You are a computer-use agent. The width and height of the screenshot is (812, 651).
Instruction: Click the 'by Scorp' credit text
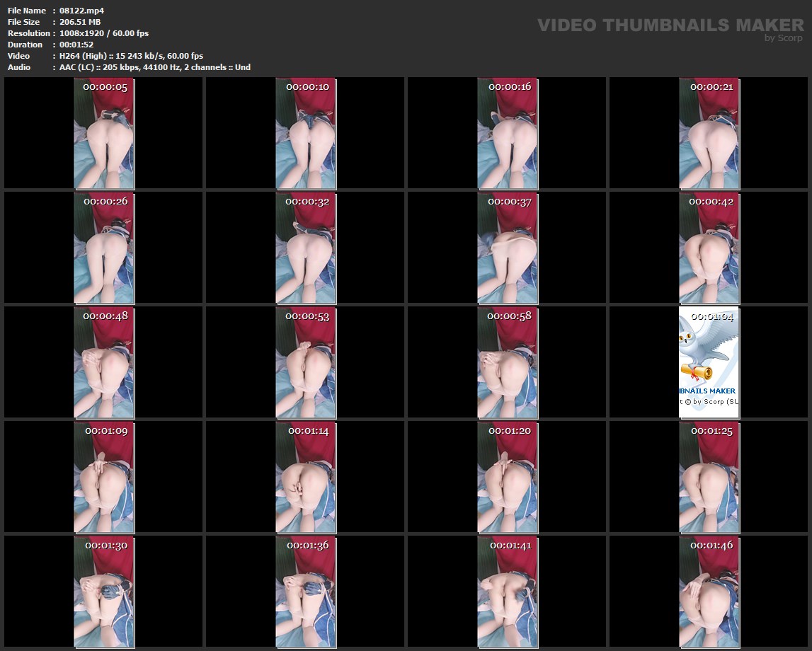tap(783, 38)
